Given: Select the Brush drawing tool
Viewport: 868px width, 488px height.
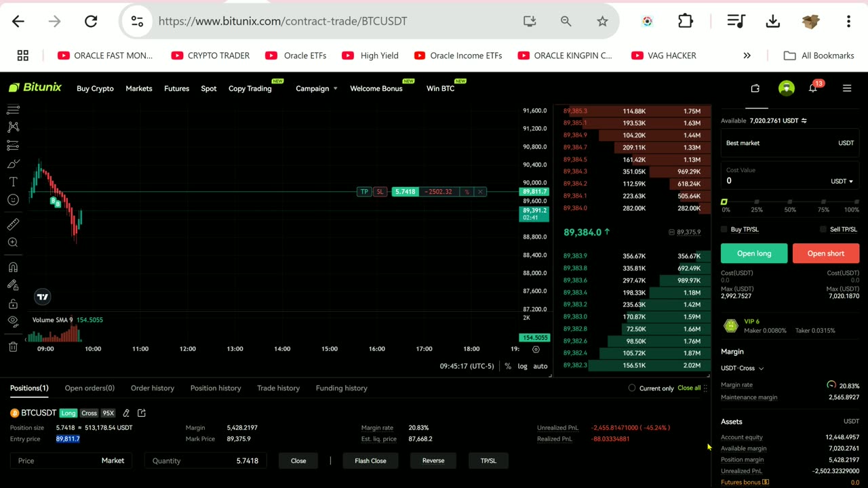Looking at the screenshot, I should (13, 163).
